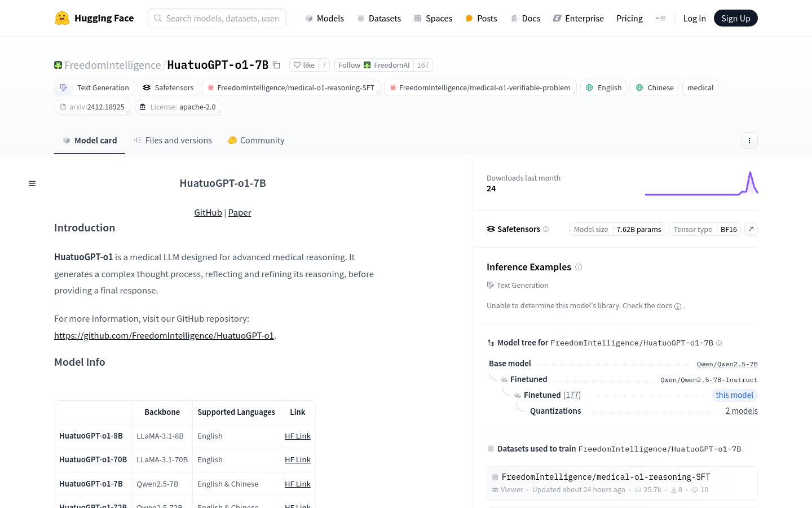Select the medical tag

[x=700, y=87]
